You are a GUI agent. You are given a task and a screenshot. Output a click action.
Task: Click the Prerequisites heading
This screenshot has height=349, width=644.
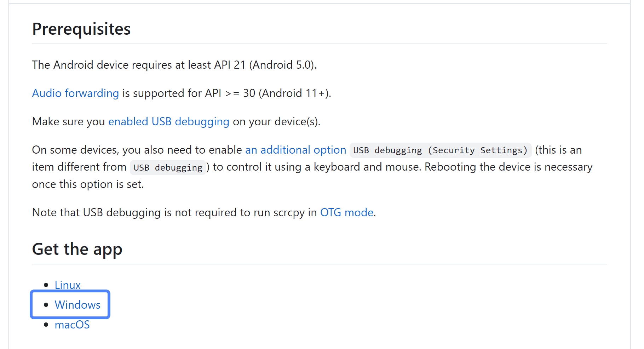point(81,29)
